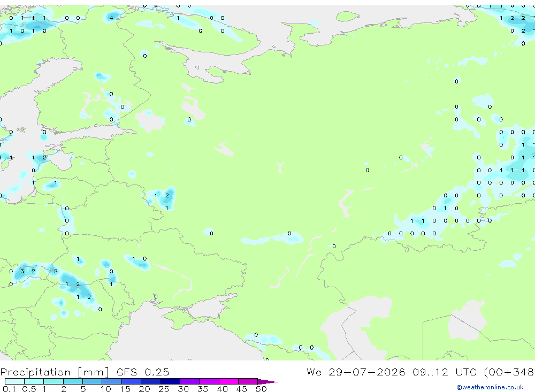Click the 'GFS 0.25' model label
The image size is (535, 392).
coord(143,372)
